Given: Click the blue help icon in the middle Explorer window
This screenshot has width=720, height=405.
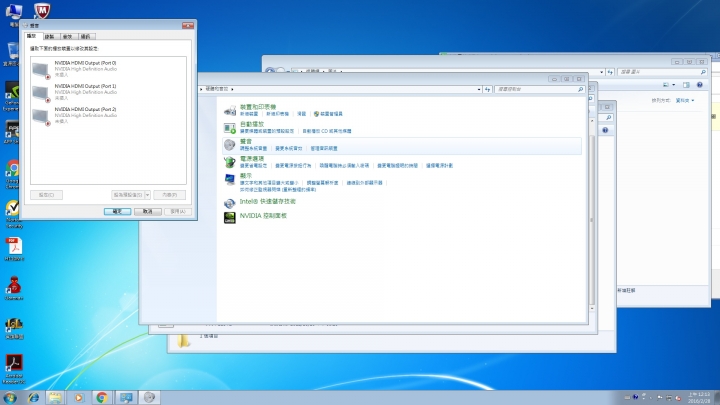Looking at the screenshot, I should (x=605, y=130).
